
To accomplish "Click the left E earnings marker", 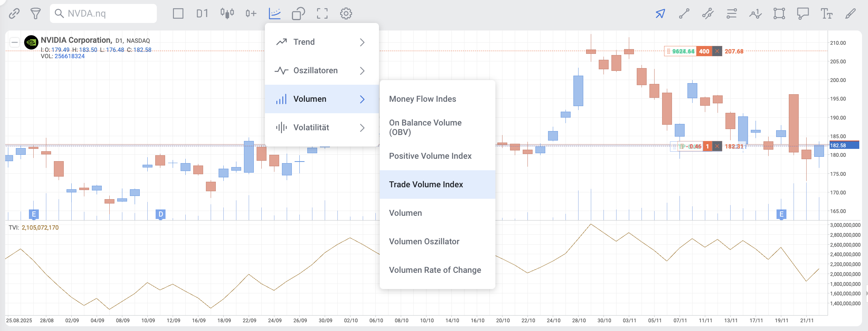I will tap(34, 215).
